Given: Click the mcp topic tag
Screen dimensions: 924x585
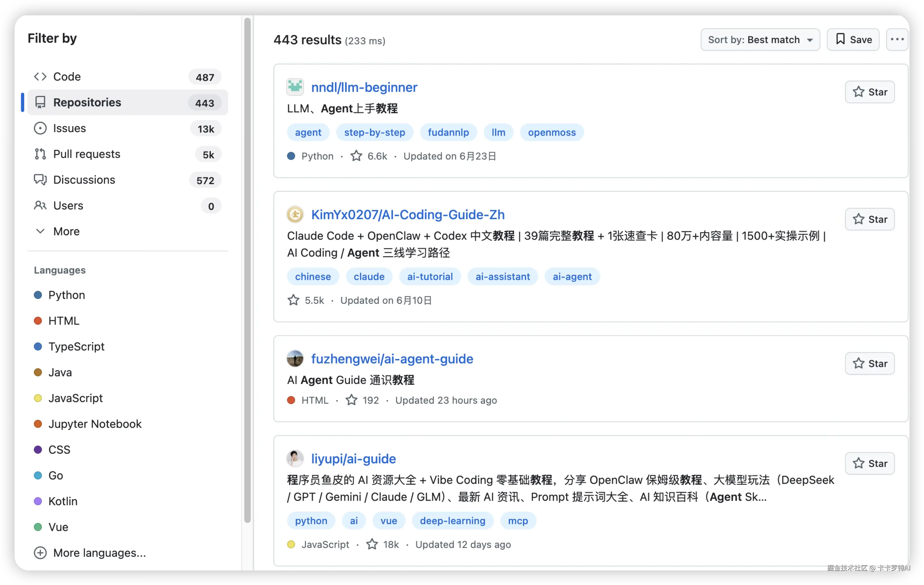Looking at the screenshot, I should click(x=518, y=521).
